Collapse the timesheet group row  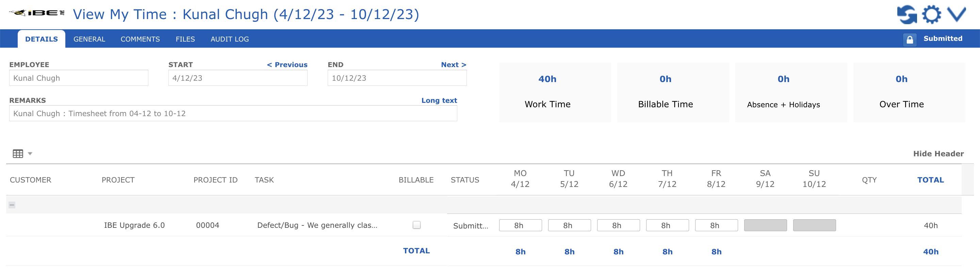coord(12,205)
